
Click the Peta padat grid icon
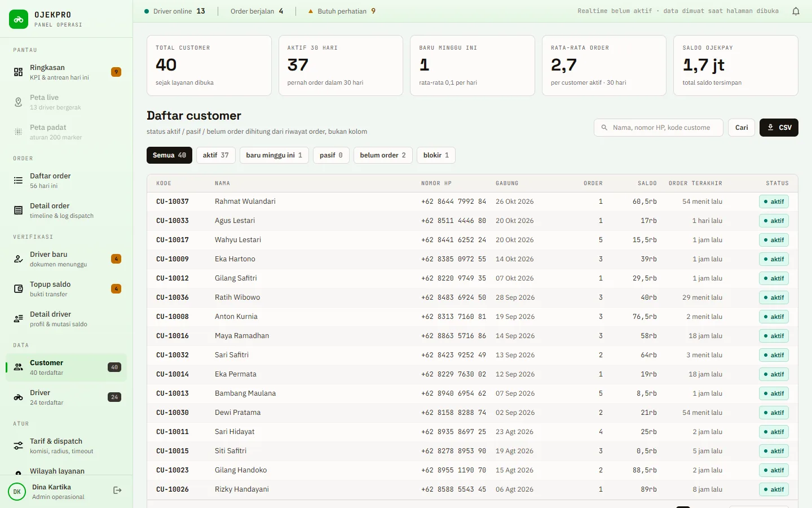[18, 132]
